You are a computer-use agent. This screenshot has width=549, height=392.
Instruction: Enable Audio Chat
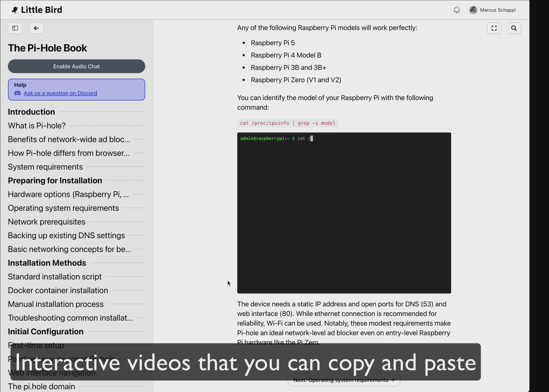click(76, 66)
